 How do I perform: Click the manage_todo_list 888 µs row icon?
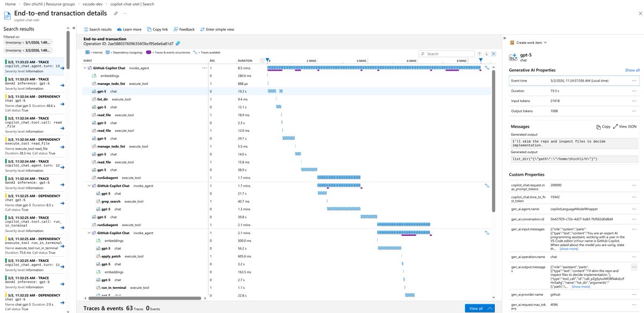coord(93,84)
